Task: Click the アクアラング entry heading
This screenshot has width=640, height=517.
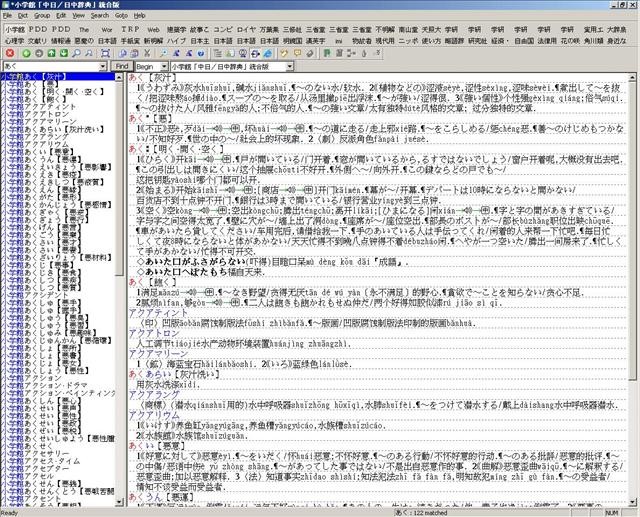Action: [154, 395]
